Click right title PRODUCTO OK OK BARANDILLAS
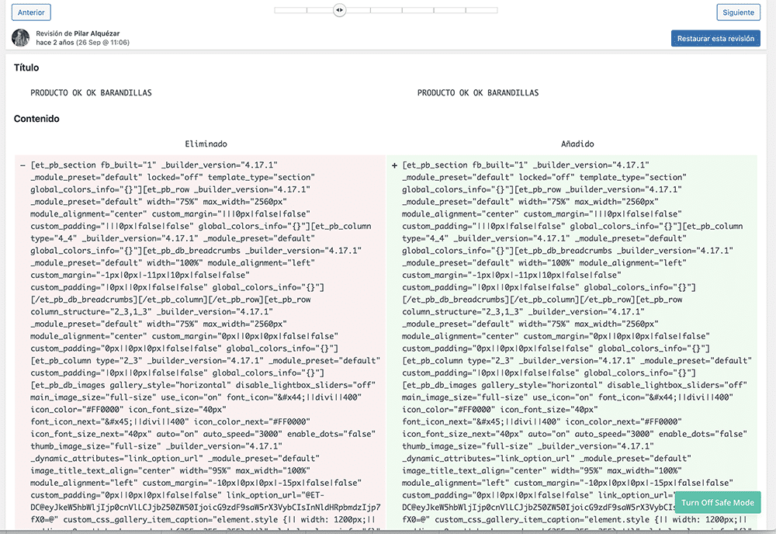This screenshot has height=534, width=776. pyautogui.click(x=477, y=93)
